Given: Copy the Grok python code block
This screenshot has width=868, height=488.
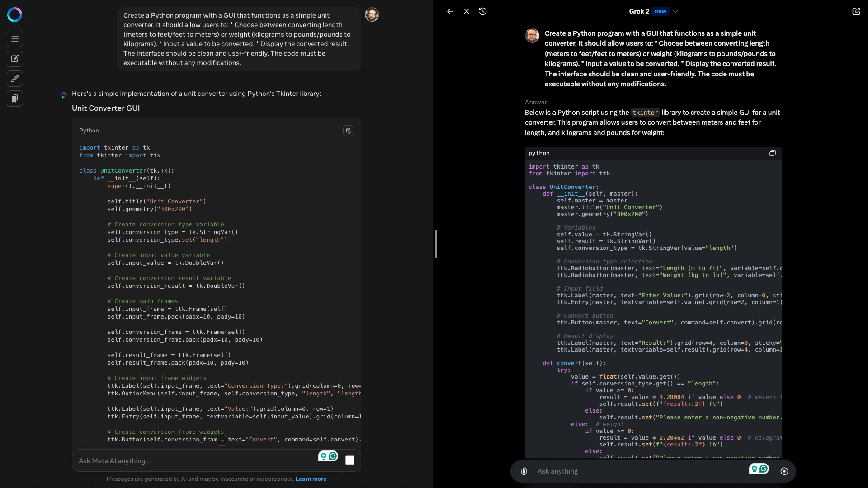Looking at the screenshot, I should point(772,153).
